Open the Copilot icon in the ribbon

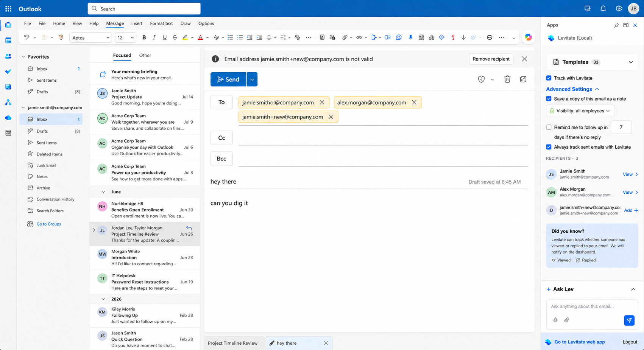[528, 37]
